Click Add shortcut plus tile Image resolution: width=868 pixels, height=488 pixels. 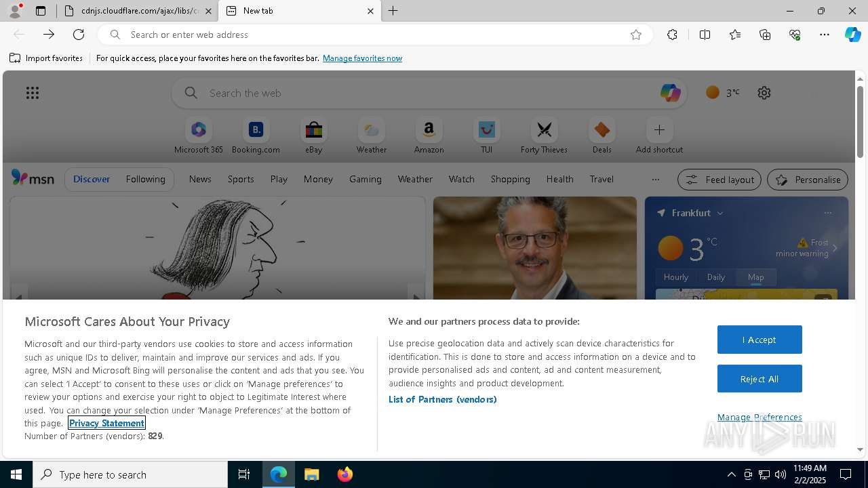(x=659, y=137)
